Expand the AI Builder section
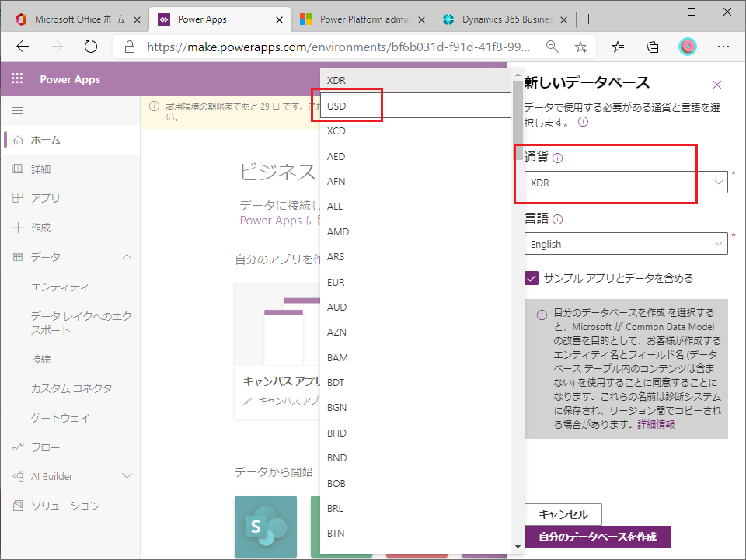746x560 pixels. [x=127, y=476]
